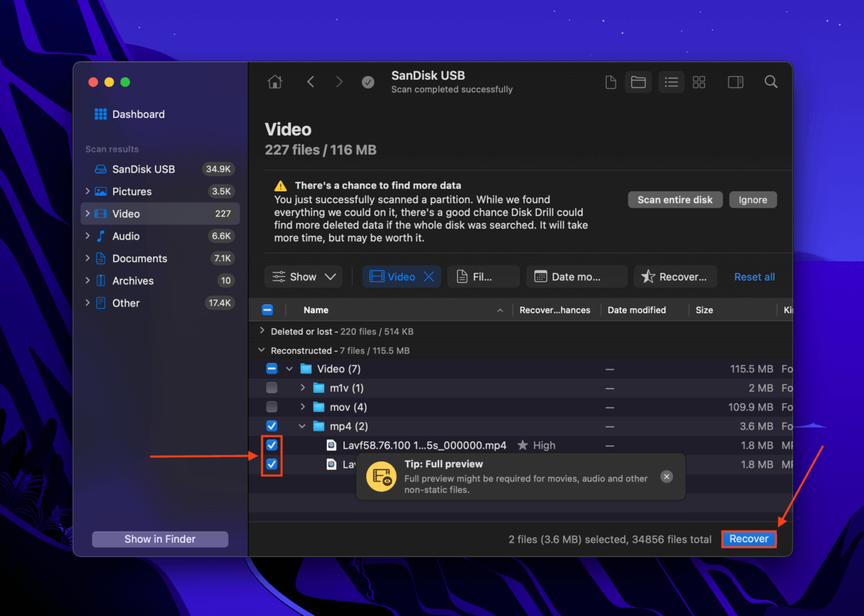Select the file view icon
864x616 pixels.
point(611,82)
